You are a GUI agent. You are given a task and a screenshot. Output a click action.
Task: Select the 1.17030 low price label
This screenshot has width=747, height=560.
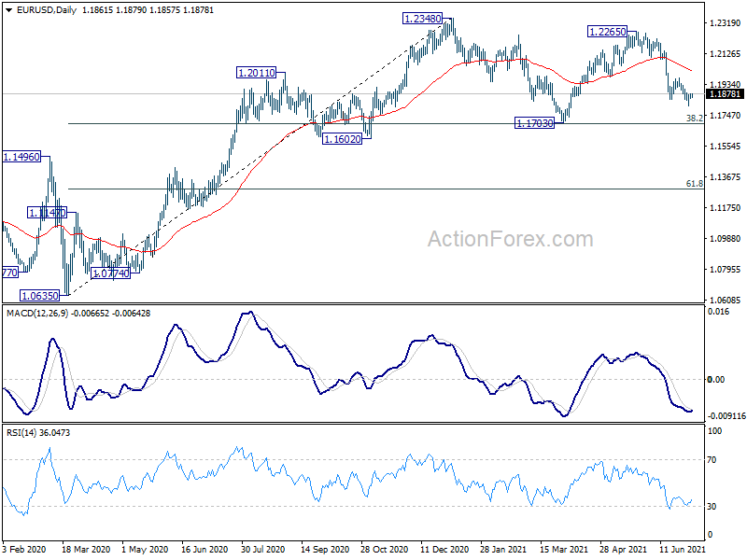pos(535,123)
